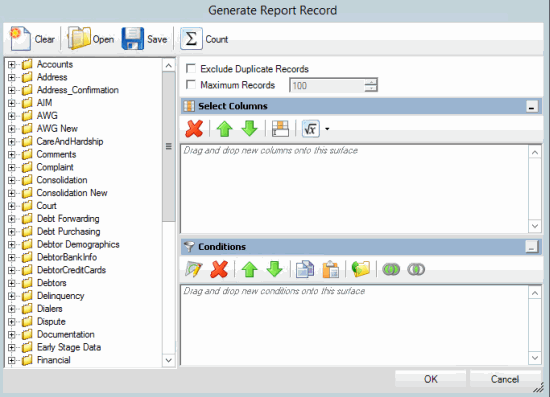Image resolution: width=550 pixels, height=397 pixels.
Task: Expand the Address folder node
Action: 12,78
